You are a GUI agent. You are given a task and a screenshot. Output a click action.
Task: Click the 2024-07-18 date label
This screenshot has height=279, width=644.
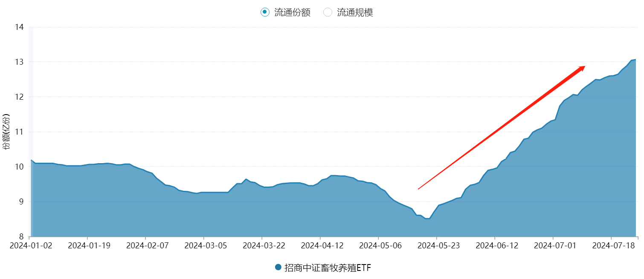pos(611,245)
